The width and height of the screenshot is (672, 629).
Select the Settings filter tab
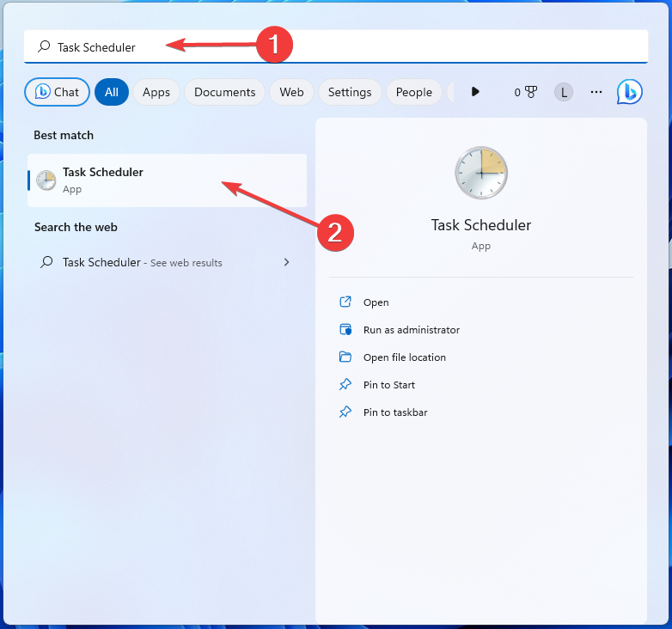350,92
